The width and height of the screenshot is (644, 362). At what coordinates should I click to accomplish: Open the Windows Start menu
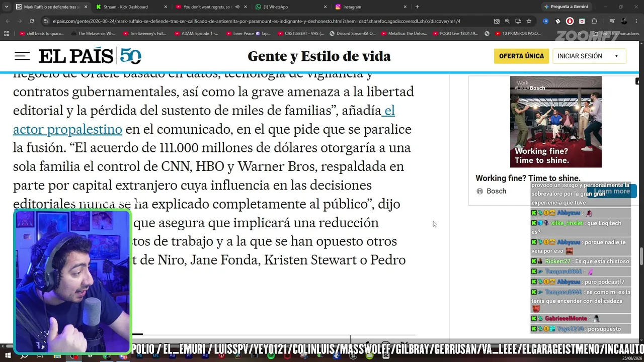8,356
